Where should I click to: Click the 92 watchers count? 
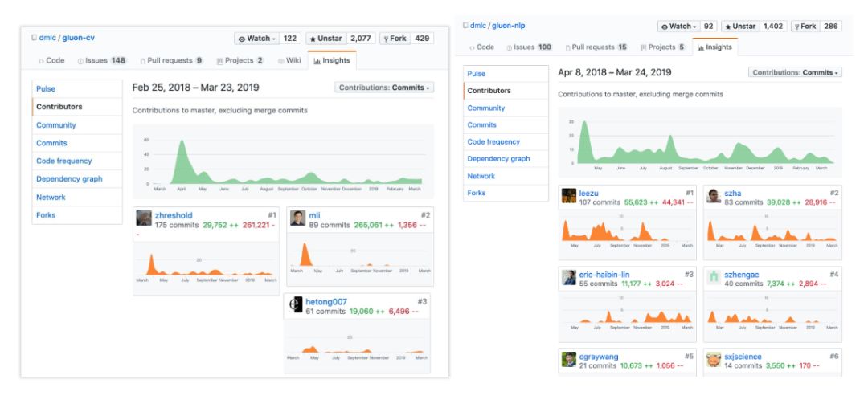[x=708, y=26]
